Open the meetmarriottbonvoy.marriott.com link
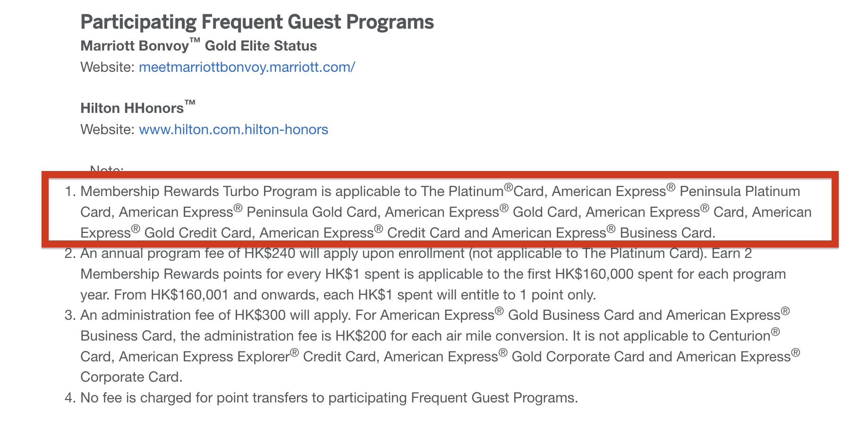The image size is (868, 427). point(247,67)
